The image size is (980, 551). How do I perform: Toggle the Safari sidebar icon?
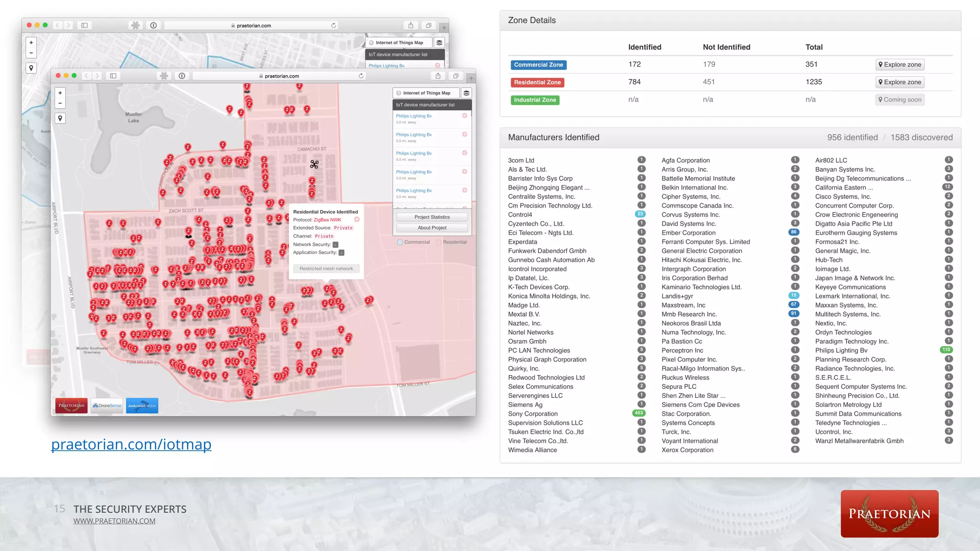(113, 76)
